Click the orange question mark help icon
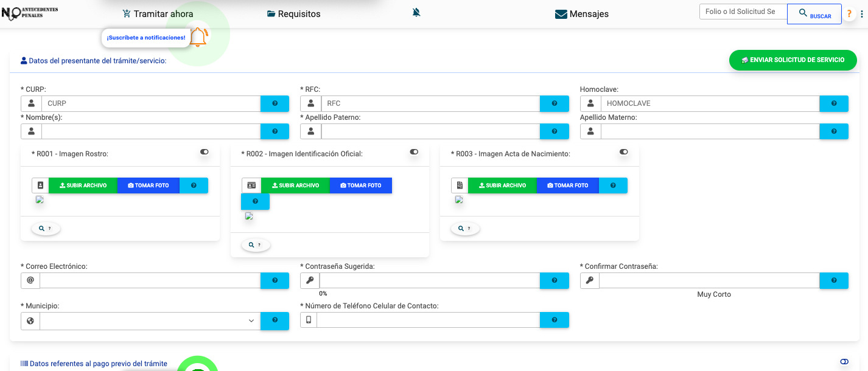Screen dimensions: 868x371 click(849, 14)
